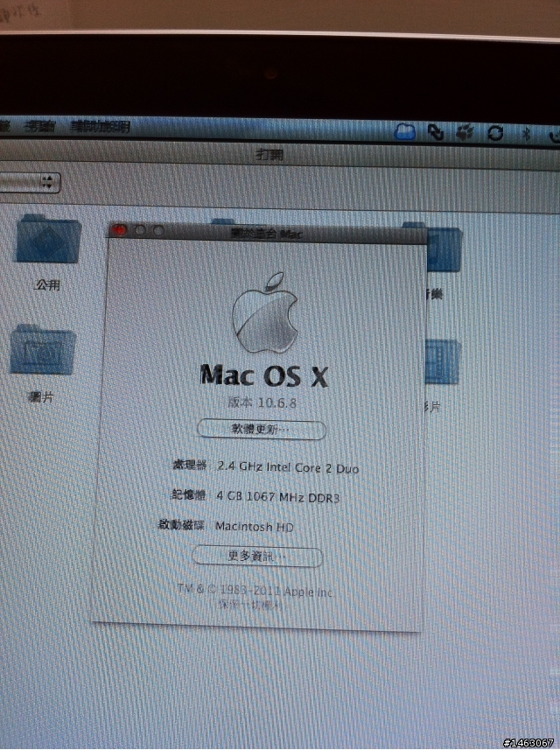Minimize the About This Mac window
Image resolution: width=560 pixels, height=750 pixels.
tap(140, 230)
